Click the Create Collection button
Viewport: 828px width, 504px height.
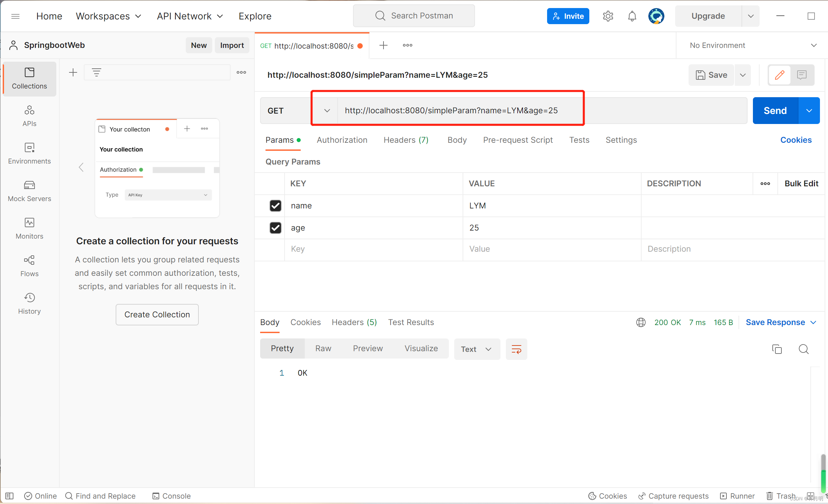click(157, 314)
